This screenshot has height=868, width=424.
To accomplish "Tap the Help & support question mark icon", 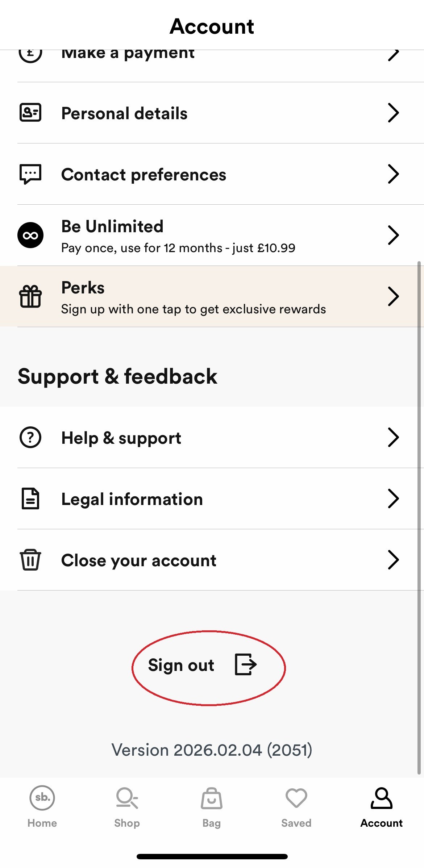I will (x=30, y=437).
